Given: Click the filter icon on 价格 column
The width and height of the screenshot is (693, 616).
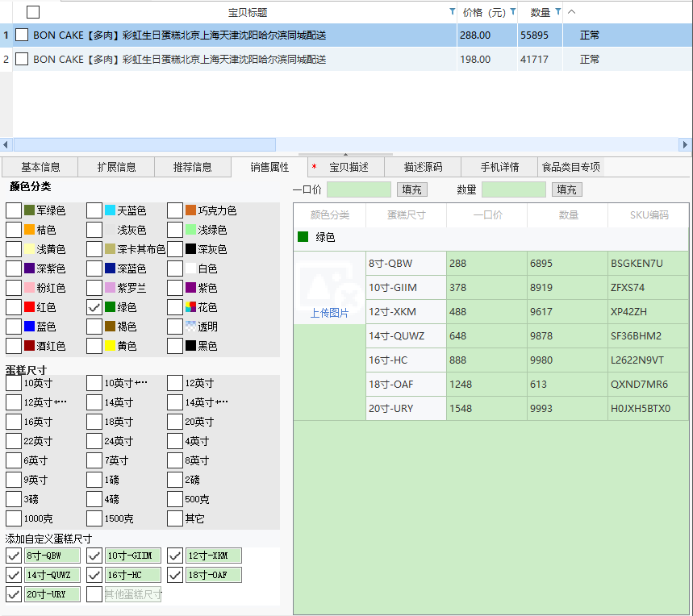Looking at the screenshot, I should (513, 12).
